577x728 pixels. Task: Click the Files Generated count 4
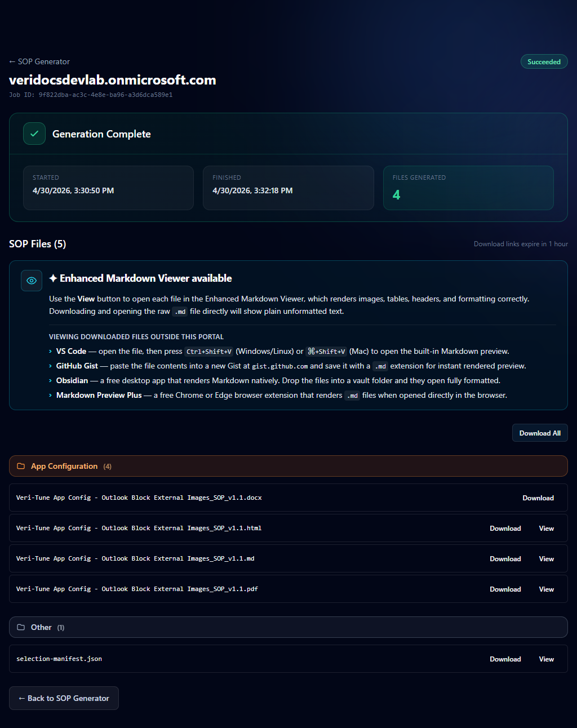tap(396, 195)
